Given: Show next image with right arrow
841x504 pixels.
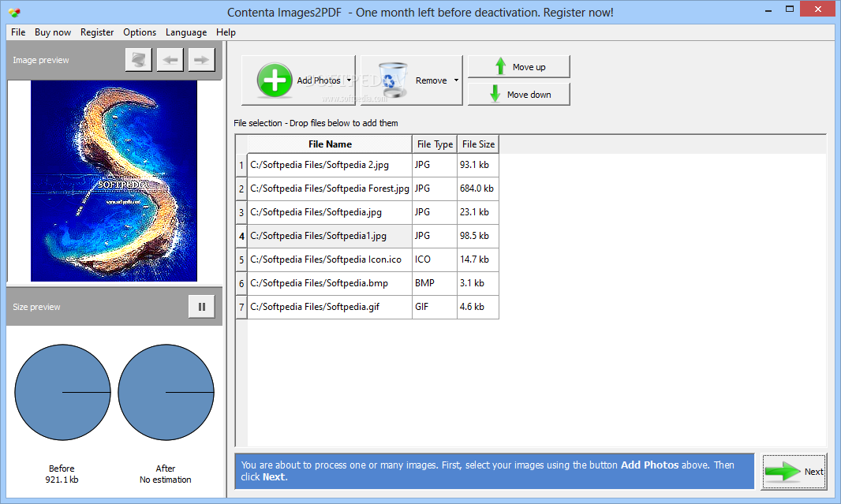Looking at the screenshot, I should pos(202,59).
